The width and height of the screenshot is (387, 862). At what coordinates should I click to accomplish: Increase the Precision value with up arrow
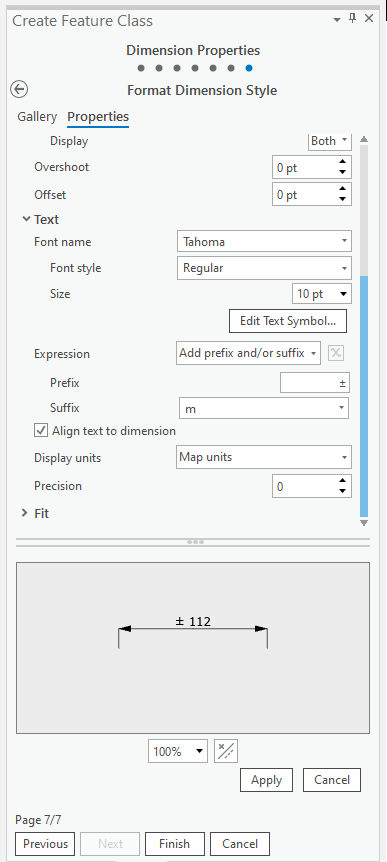pyautogui.click(x=342, y=480)
